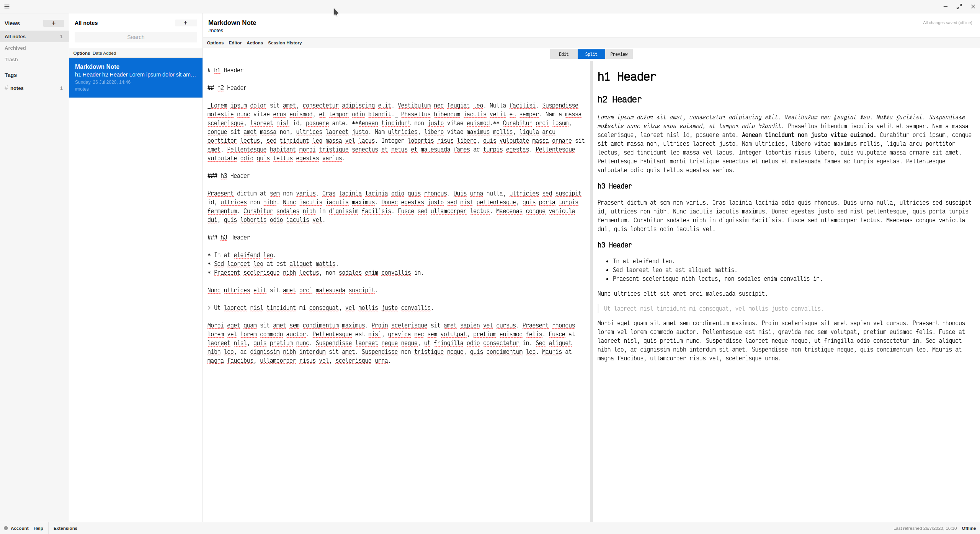This screenshot has width=980, height=534.
Task: Click 'Nunc ultrices elit' editor line
Action: [292, 290]
